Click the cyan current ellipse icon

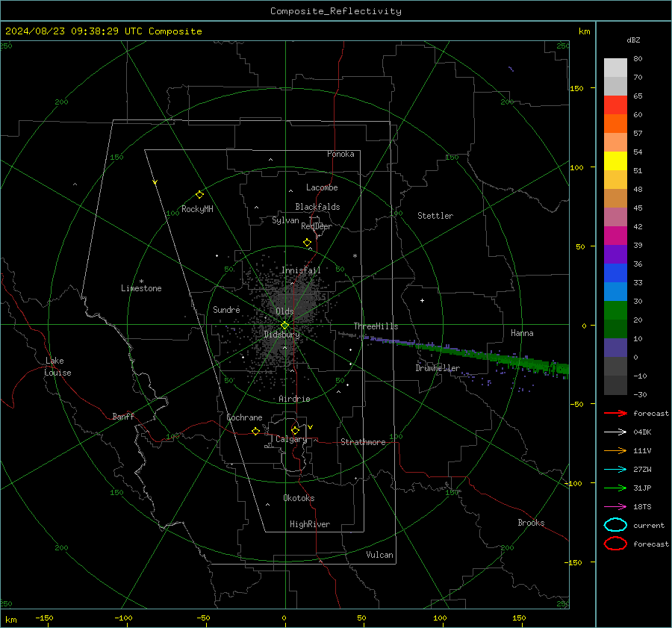[x=615, y=525]
